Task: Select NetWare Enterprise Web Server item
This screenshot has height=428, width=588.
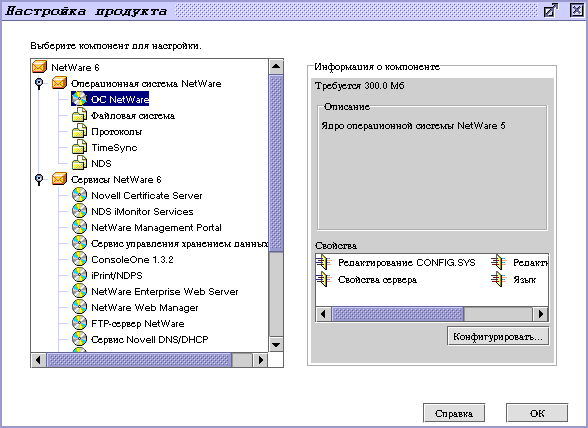Action: point(165,291)
